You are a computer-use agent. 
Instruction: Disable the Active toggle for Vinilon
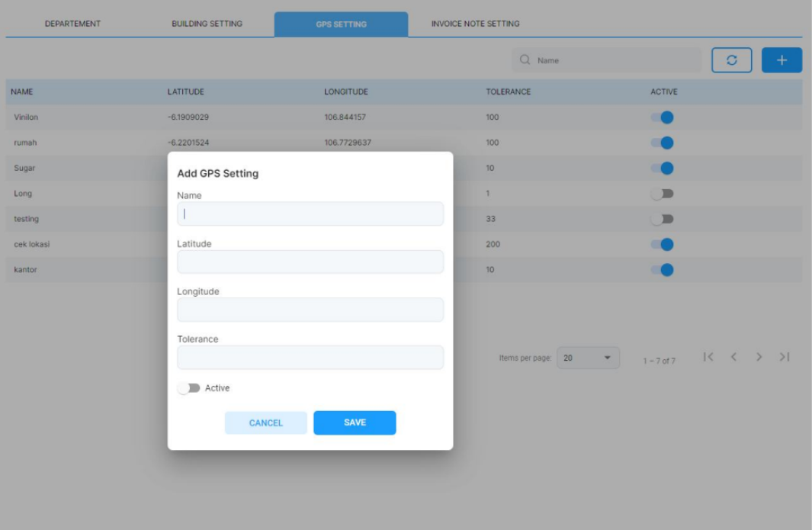point(662,117)
